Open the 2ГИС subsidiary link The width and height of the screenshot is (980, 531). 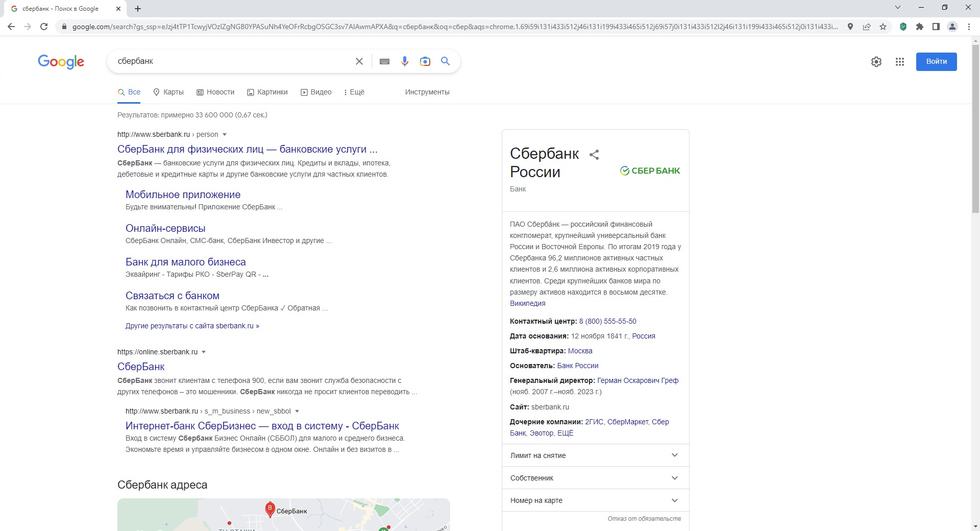(594, 422)
